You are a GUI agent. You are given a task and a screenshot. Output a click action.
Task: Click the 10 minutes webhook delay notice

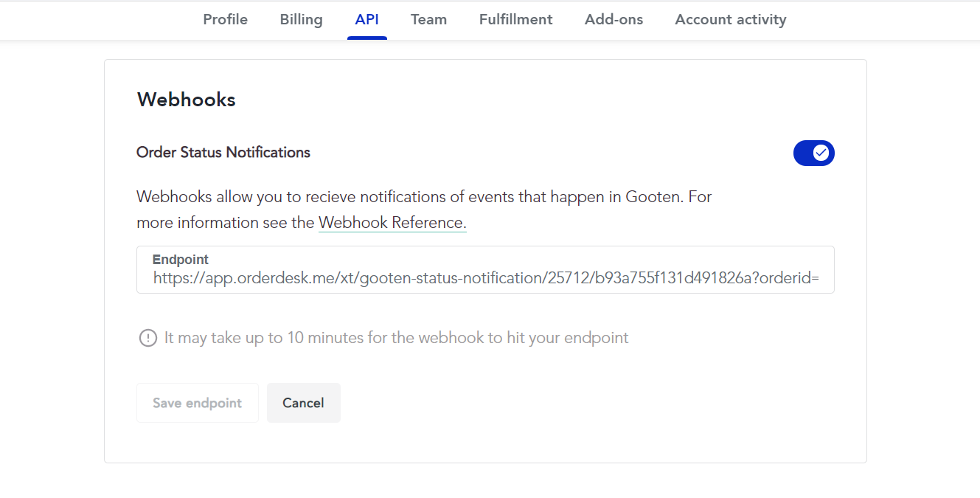pos(397,338)
